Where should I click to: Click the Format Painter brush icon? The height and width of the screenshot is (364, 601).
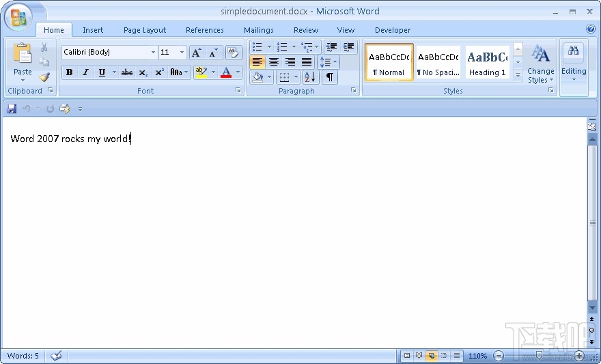pyautogui.click(x=44, y=77)
